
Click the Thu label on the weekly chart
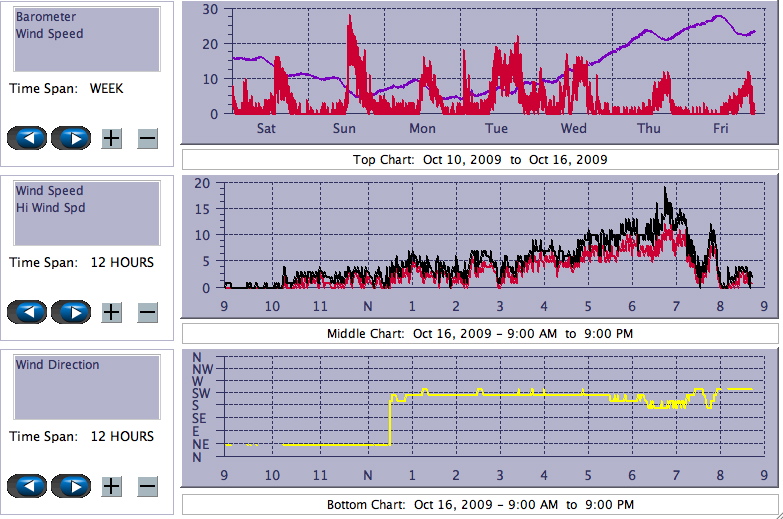click(x=649, y=128)
